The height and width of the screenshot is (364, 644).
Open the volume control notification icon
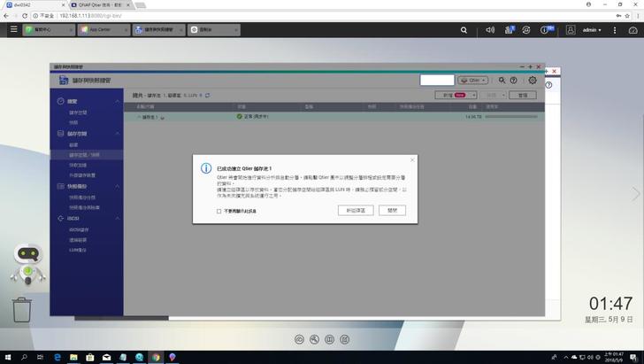(490, 30)
